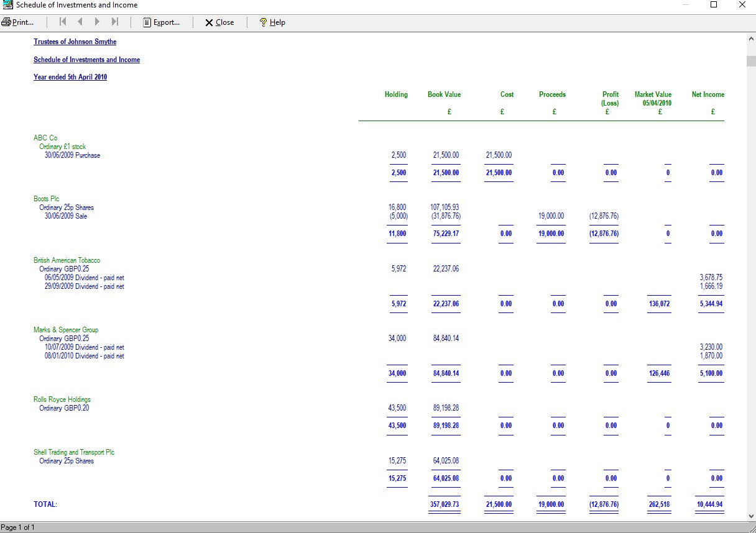Click dividend amount 3,230.00
The height and width of the screenshot is (533, 756).
(711, 347)
